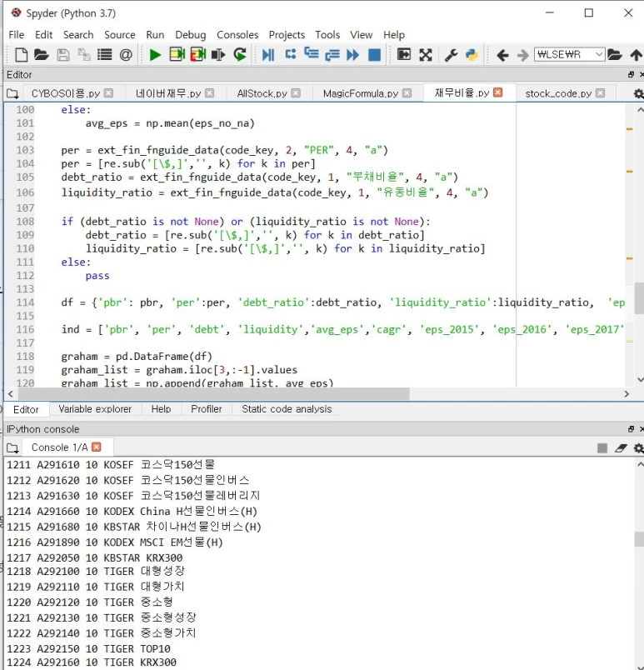Continue execution until next breakpoint
The height and width of the screenshot is (670, 644).
352,55
